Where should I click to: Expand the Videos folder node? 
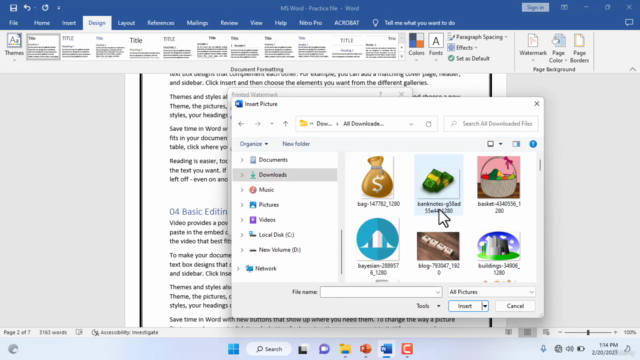tap(242, 220)
